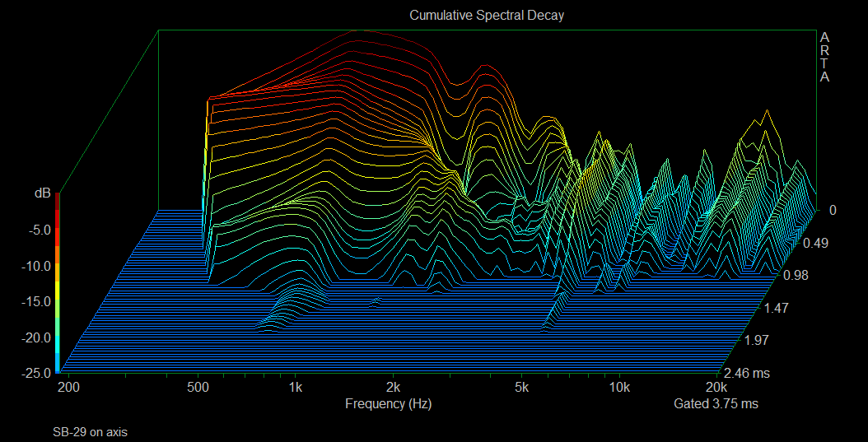Image resolution: width=868 pixels, height=442 pixels.
Task: Click the 'Frequency (Hz)' axis title
Action: [389, 404]
